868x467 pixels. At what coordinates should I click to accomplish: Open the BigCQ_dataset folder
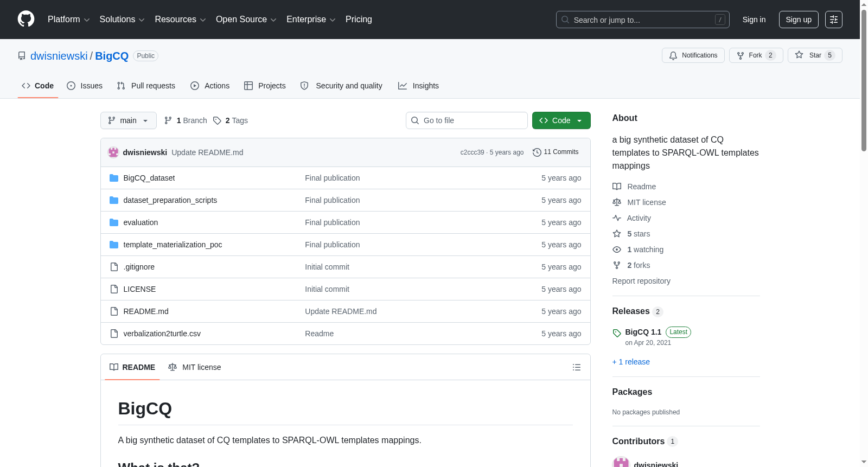(149, 178)
